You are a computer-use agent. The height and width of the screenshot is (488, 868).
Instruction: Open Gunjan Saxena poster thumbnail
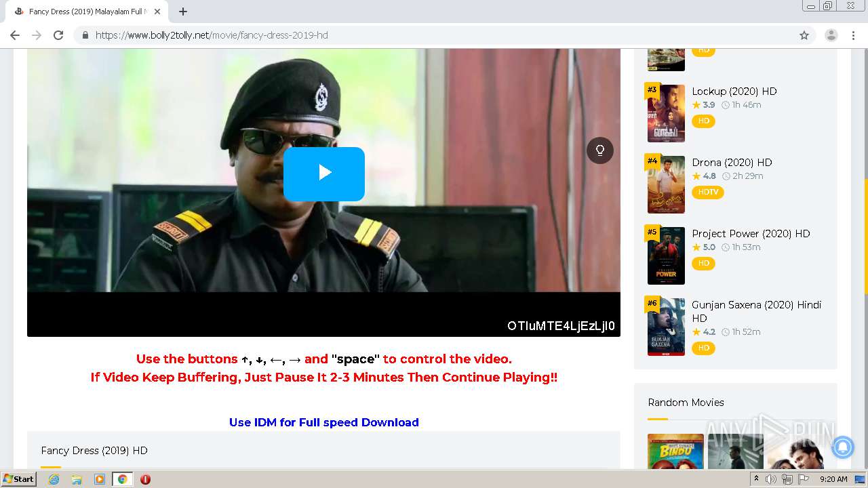click(666, 327)
